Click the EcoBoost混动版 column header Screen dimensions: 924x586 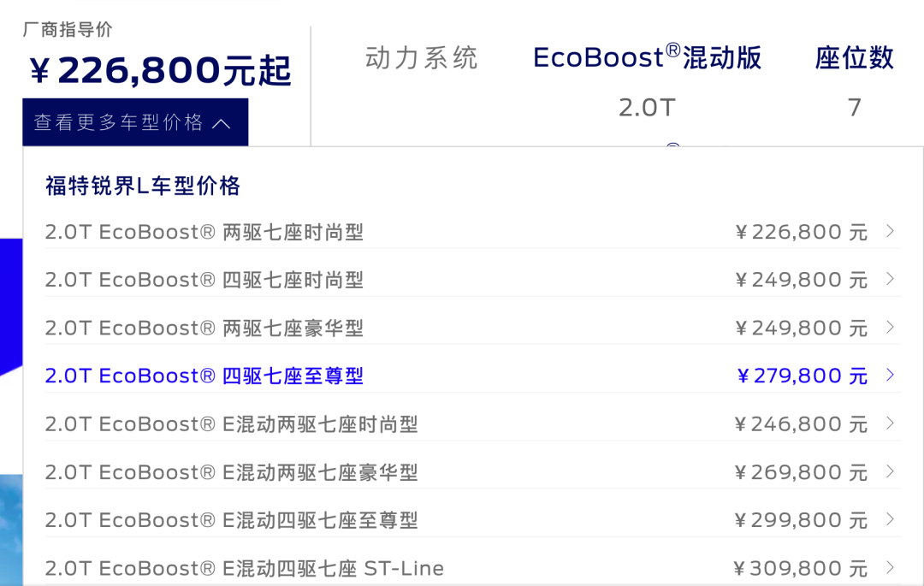click(647, 58)
